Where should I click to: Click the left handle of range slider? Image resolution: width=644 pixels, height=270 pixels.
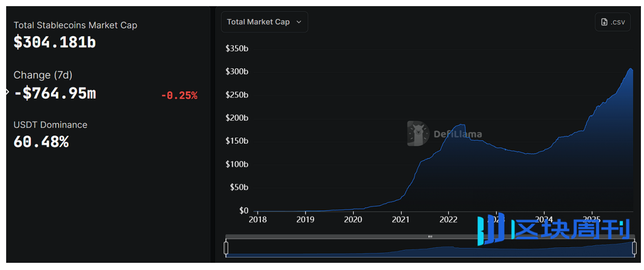click(x=226, y=248)
